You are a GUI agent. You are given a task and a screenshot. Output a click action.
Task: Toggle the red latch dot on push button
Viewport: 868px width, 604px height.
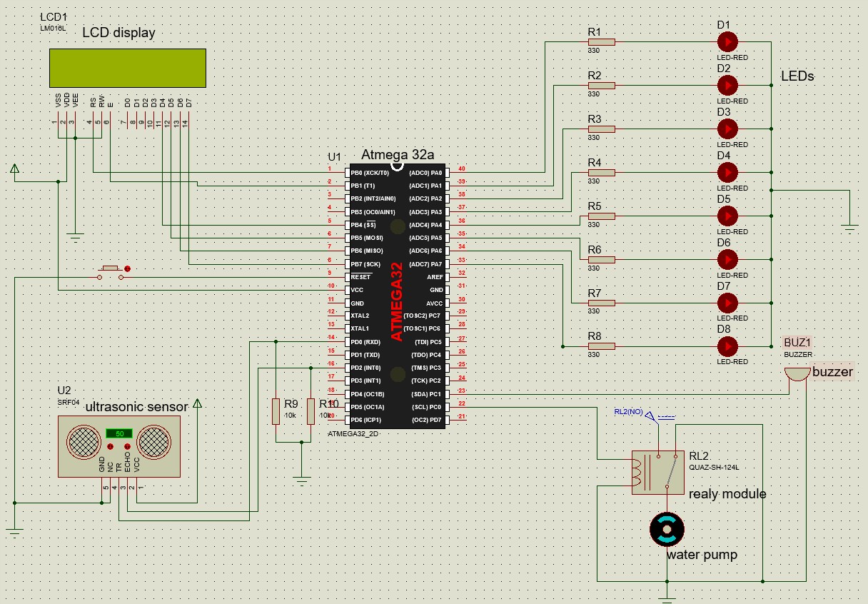(x=128, y=269)
